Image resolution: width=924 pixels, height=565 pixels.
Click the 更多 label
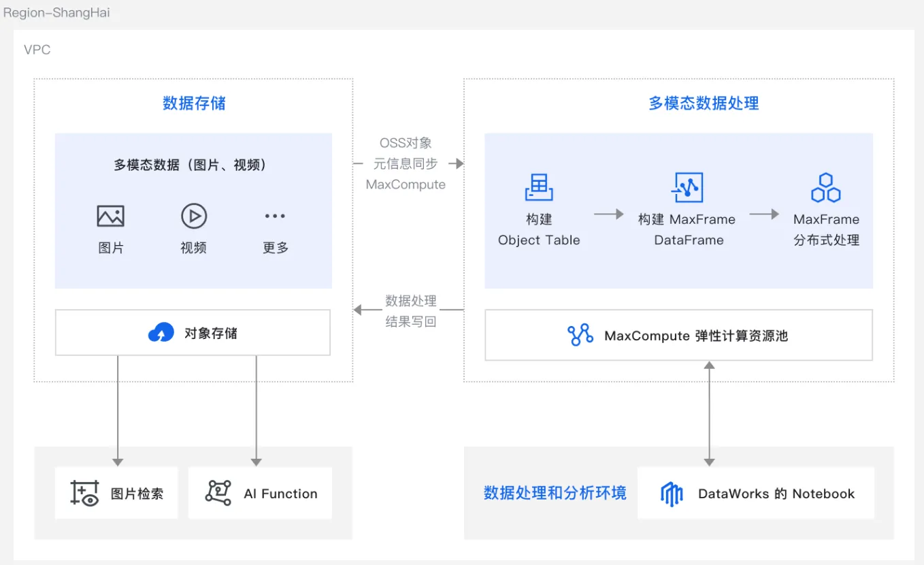point(276,248)
